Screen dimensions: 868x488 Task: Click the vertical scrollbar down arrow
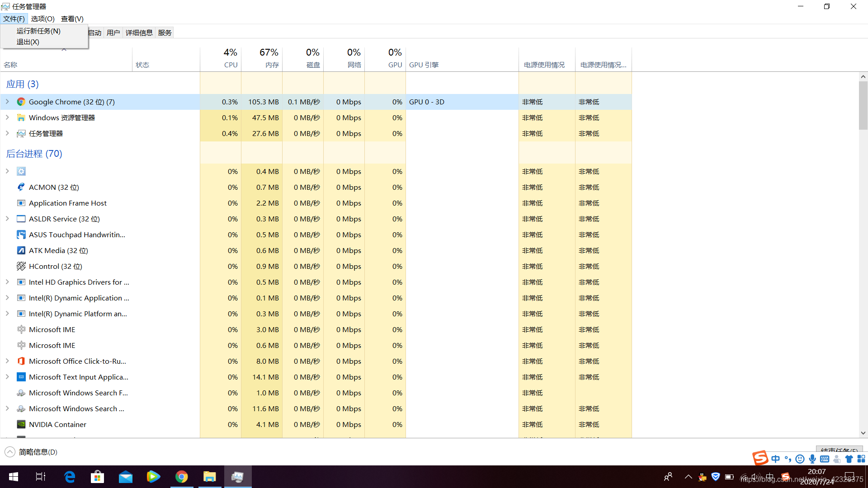863,433
